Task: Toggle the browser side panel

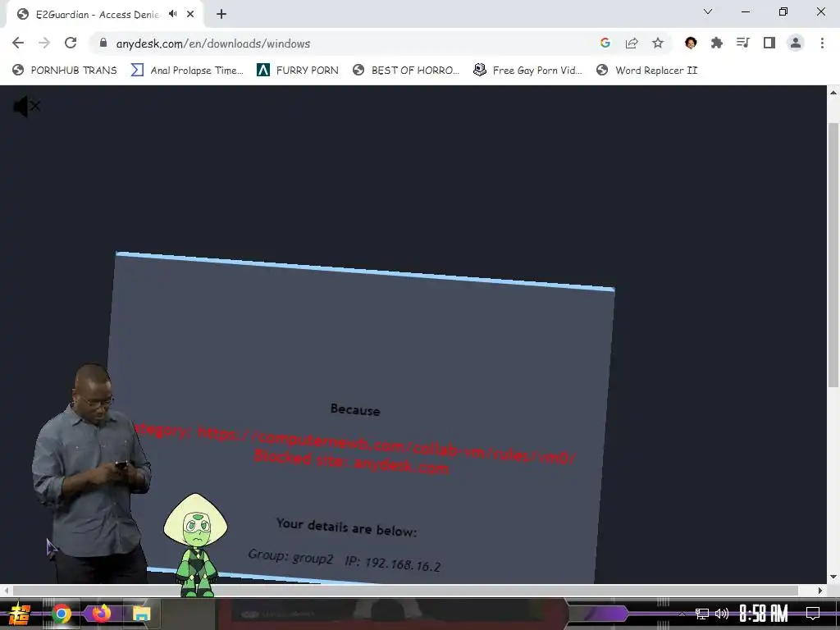Action: tap(769, 43)
